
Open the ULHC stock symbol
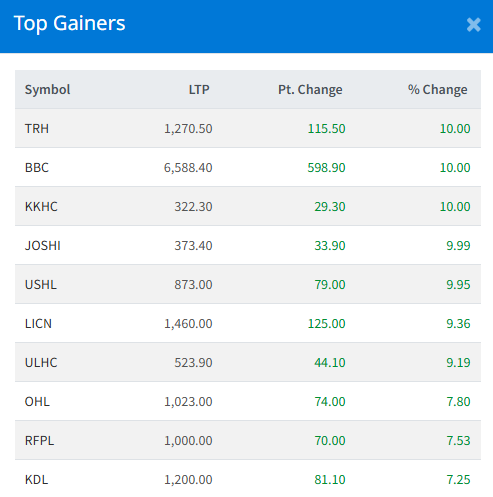click(41, 363)
